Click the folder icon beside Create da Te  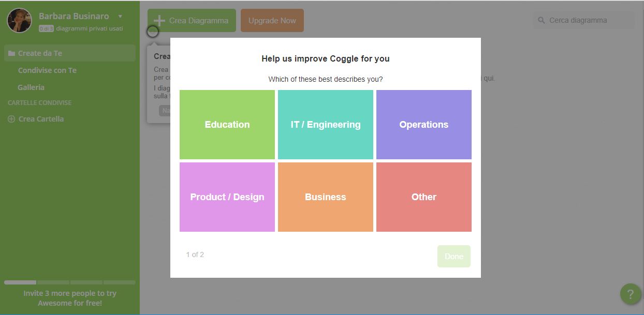pyautogui.click(x=11, y=53)
